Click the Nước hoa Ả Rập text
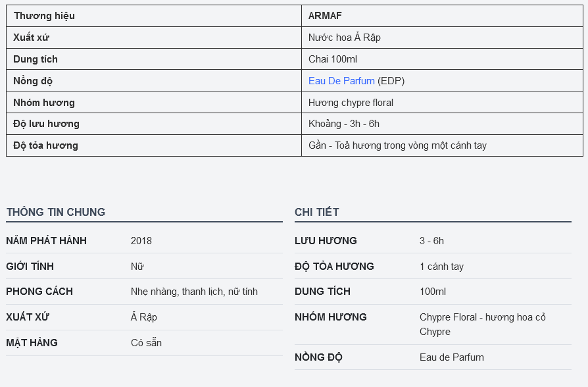Screen dimensions: 588x387 [x=344, y=37]
